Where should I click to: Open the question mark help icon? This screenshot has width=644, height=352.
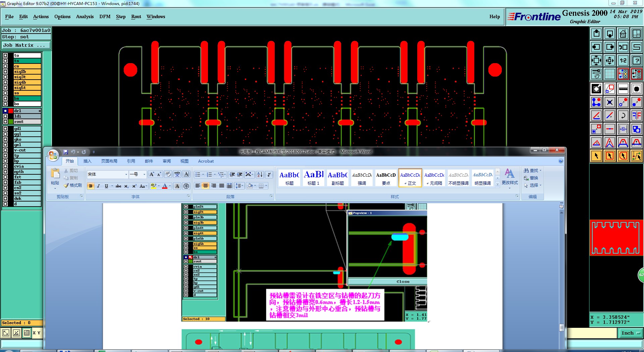tap(636, 60)
